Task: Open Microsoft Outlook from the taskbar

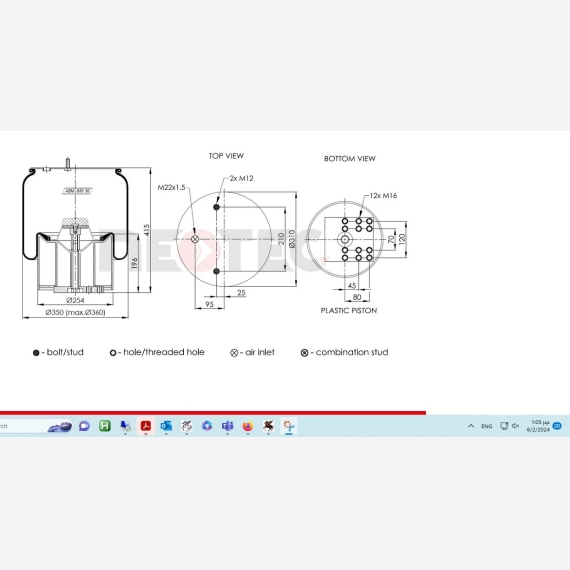Action: click(166, 426)
